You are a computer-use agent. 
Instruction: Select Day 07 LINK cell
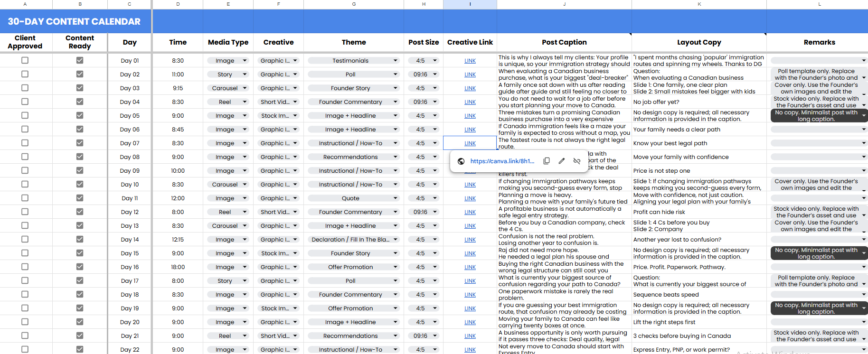(x=470, y=143)
